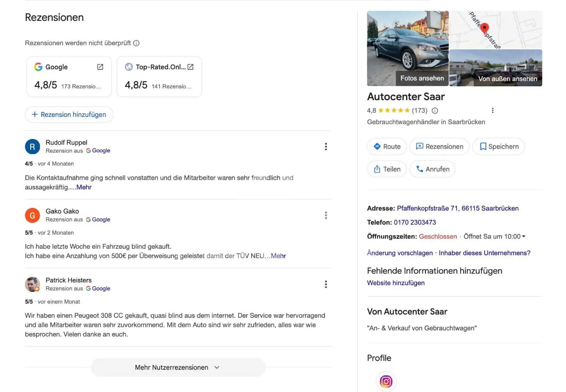The width and height of the screenshot is (566, 392).
Task: Open 'Fotos ansehen' car photo thumbnail
Action: [x=408, y=48]
